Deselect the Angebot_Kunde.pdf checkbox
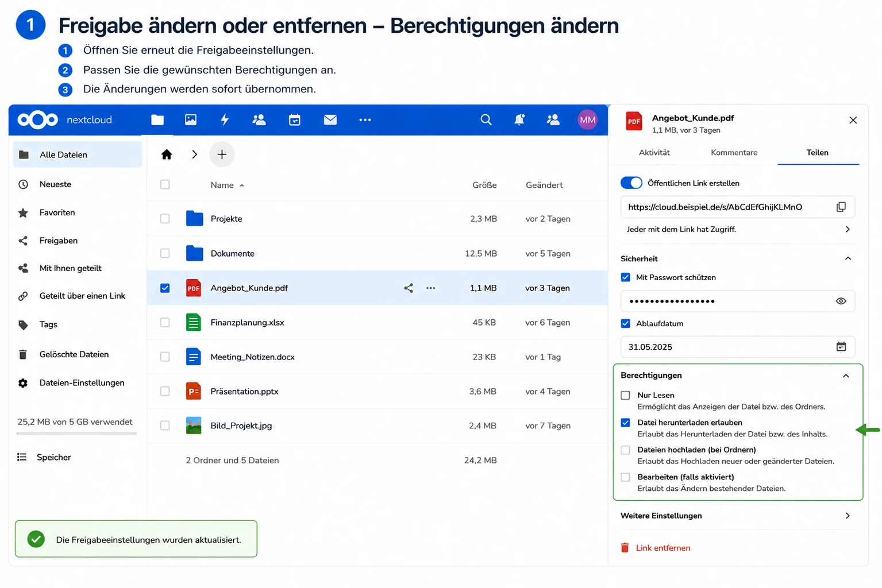 pos(165,288)
